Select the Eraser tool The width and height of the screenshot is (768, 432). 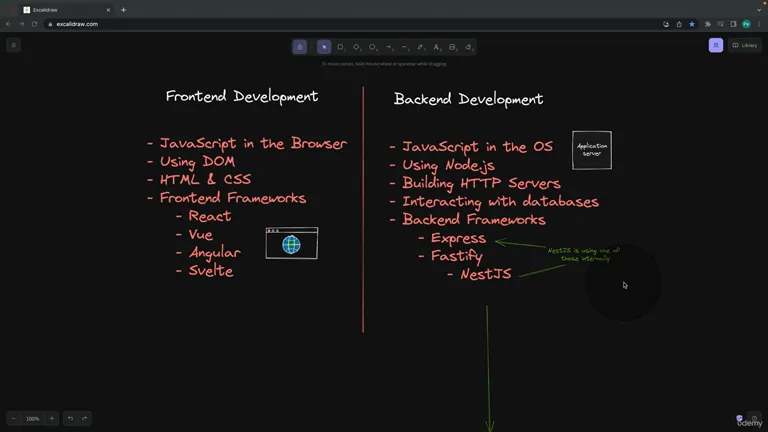pyautogui.click(x=469, y=47)
